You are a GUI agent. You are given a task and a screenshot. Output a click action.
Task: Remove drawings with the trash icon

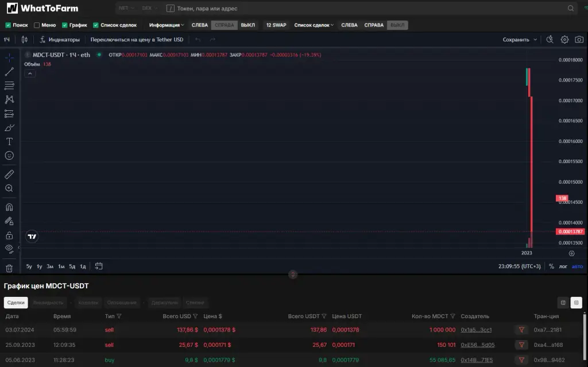9,268
